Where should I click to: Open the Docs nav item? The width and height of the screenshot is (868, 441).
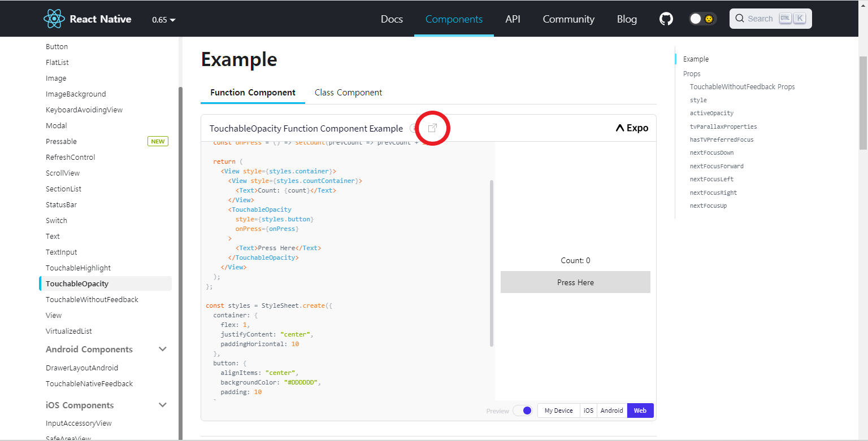pos(392,19)
